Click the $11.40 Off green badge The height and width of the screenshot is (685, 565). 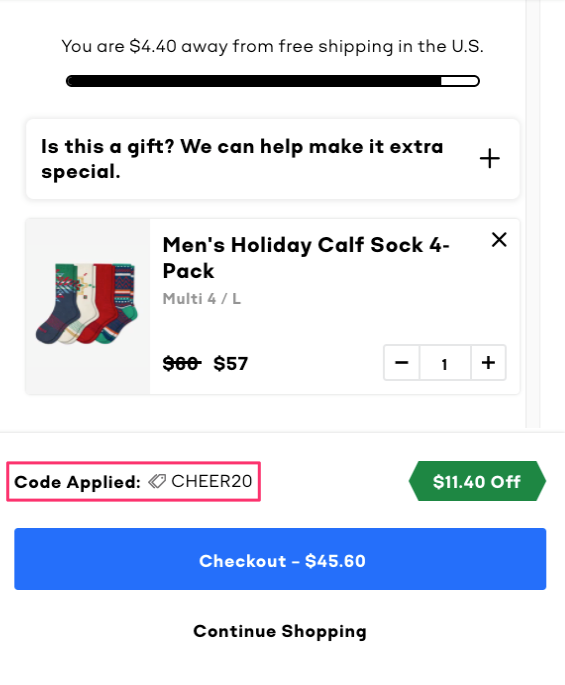[477, 481]
